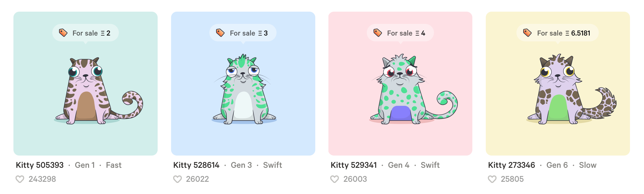Open the For sale Ξ 2 price bubble
Viewport: 644px width, 194px height.
(x=86, y=33)
